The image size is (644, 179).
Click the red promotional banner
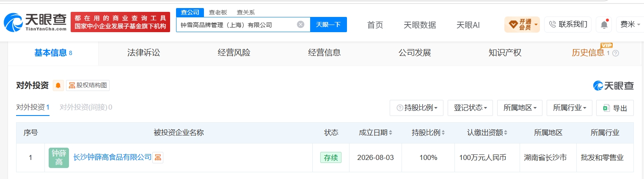pyautogui.click(x=120, y=22)
